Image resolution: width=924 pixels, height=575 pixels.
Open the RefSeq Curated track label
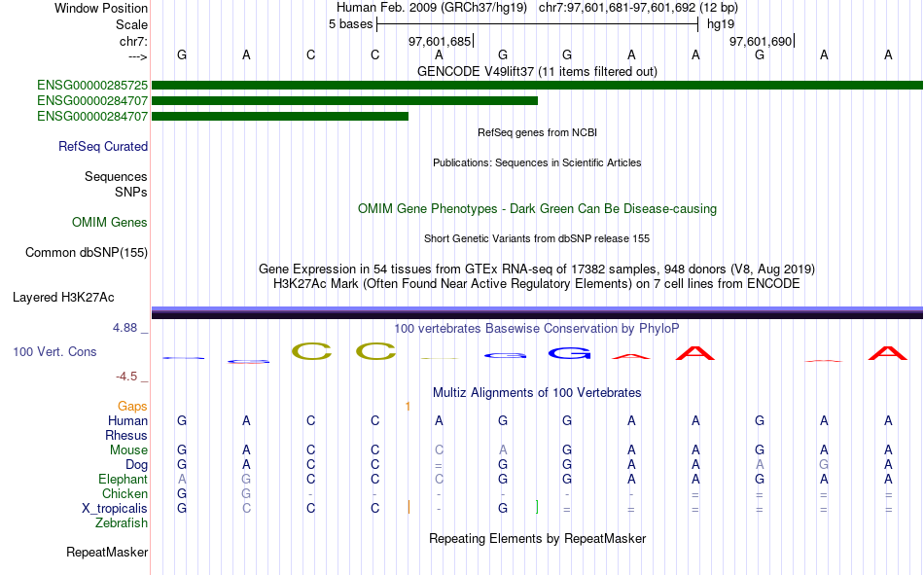[102, 146]
